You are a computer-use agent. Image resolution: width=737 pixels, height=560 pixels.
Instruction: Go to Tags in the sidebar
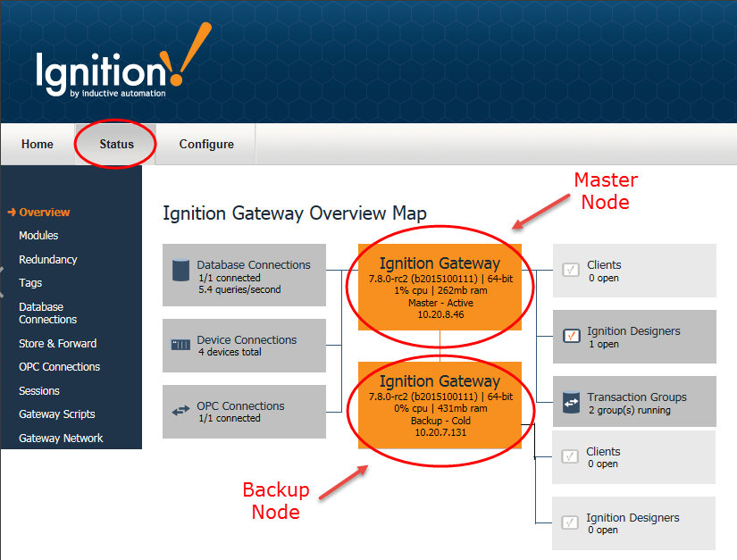coord(30,283)
